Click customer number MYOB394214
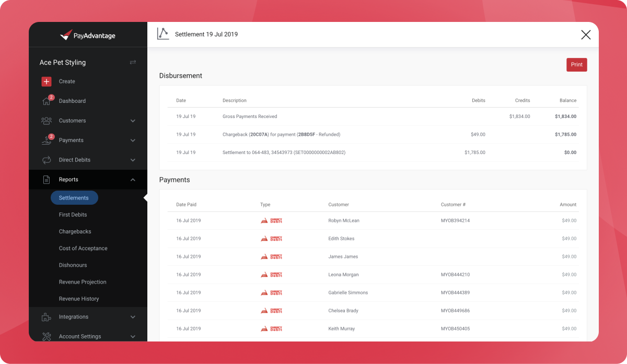This screenshot has width=627, height=364. coord(455,220)
